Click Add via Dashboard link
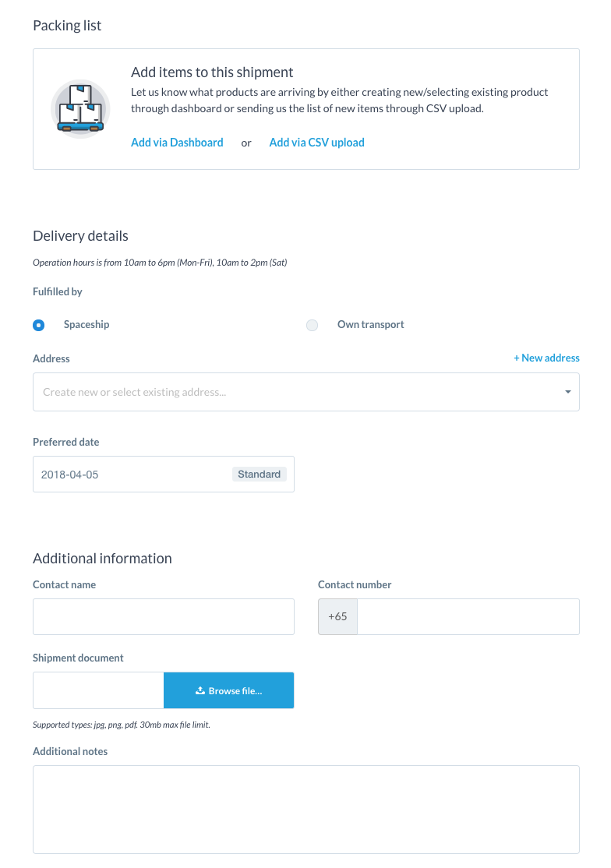Screen dimensions: 611x868 click(x=177, y=143)
